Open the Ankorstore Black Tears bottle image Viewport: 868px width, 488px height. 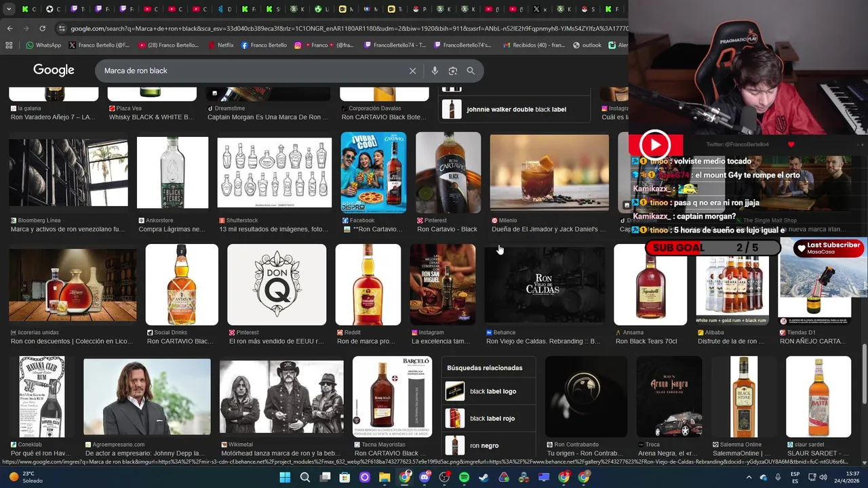click(x=173, y=172)
